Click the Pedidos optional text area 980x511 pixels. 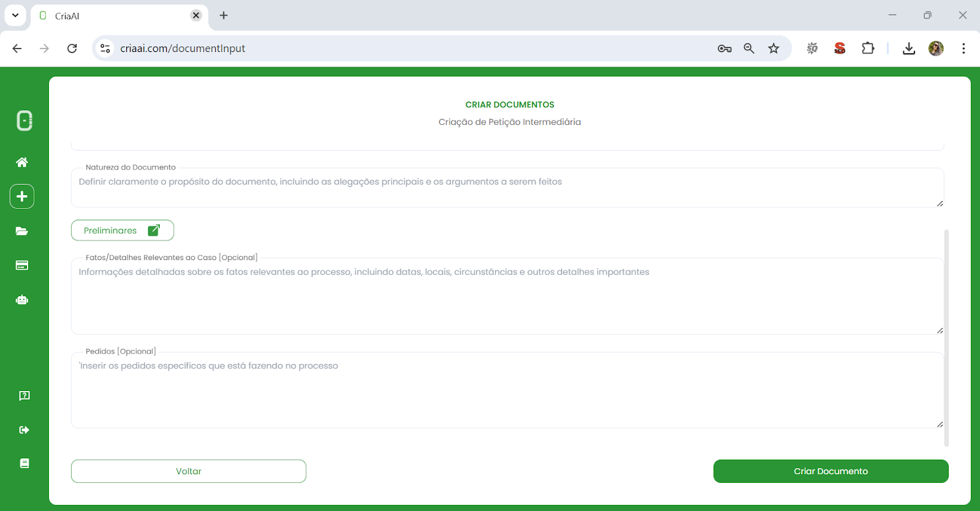pyautogui.click(x=507, y=390)
